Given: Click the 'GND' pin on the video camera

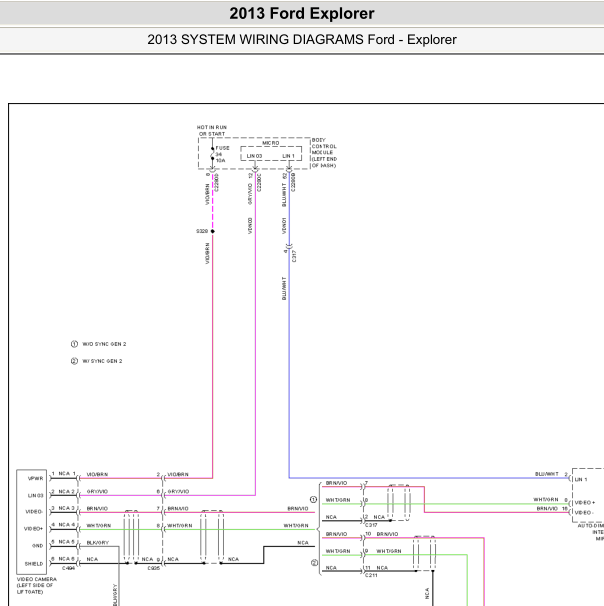Looking at the screenshot, I should pyautogui.click(x=37, y=546).
